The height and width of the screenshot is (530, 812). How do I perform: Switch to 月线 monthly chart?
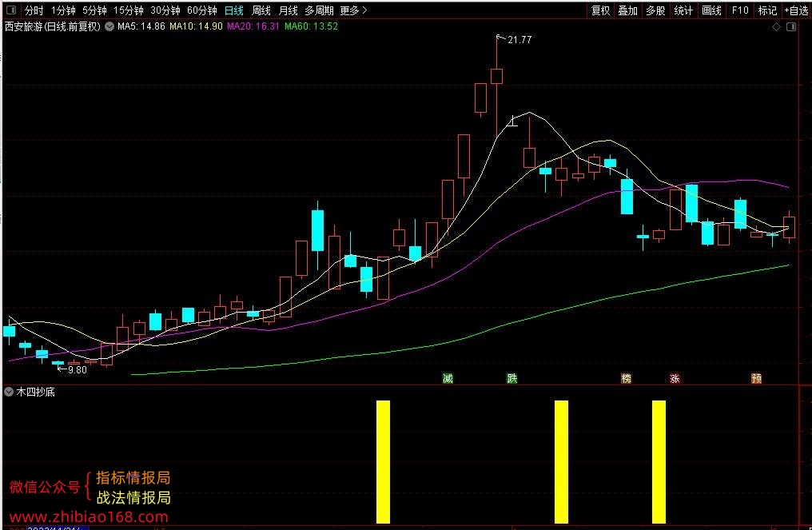click(x=288, y=10)
